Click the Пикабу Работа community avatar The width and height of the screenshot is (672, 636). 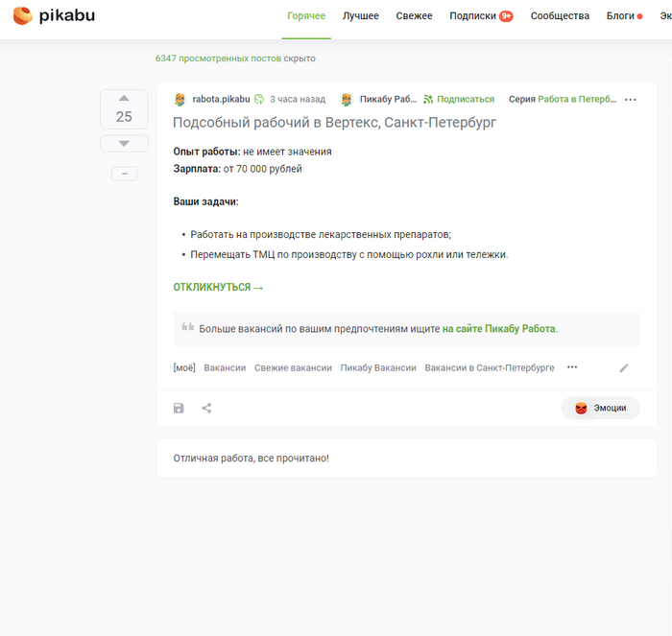pos(347,99)
